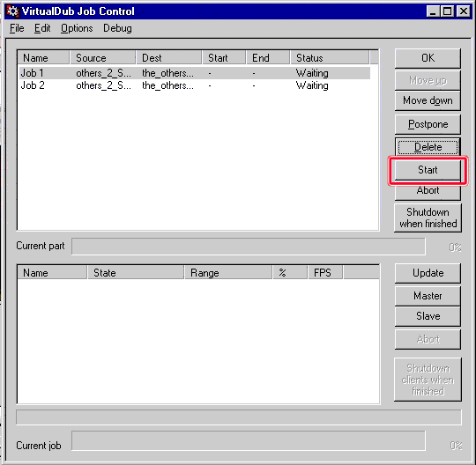This screenshot has width=476, height=465.
Task: Click the Update button
Action: coord(428,273)
